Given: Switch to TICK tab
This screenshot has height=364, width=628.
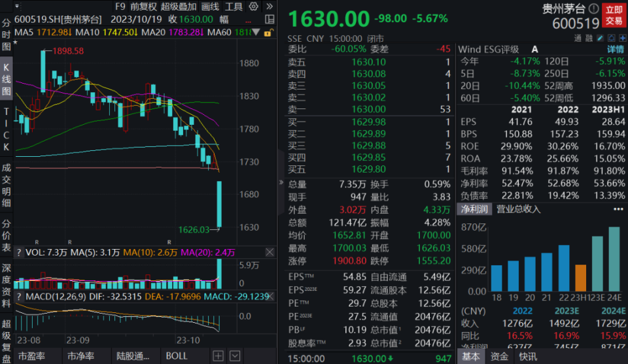Looking at the screenshot, I should click(x=6, y=129).
